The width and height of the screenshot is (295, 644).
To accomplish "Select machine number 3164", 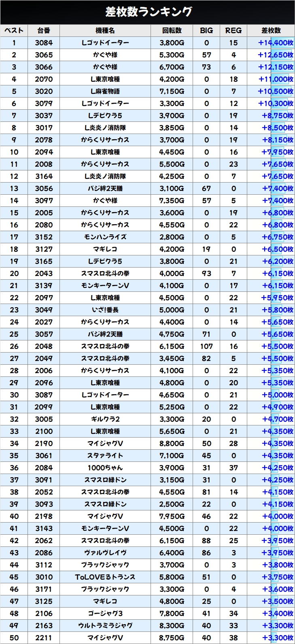I will pos(44,176).
